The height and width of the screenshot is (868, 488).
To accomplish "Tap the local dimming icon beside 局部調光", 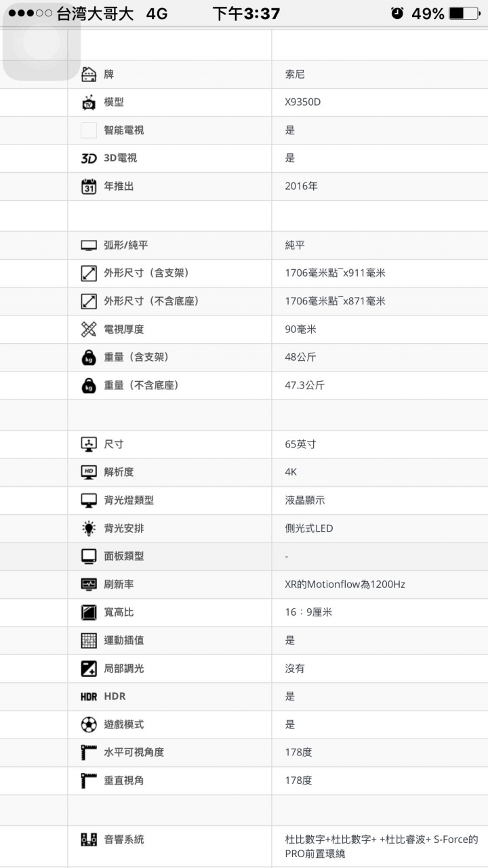I will click(89, 668).
